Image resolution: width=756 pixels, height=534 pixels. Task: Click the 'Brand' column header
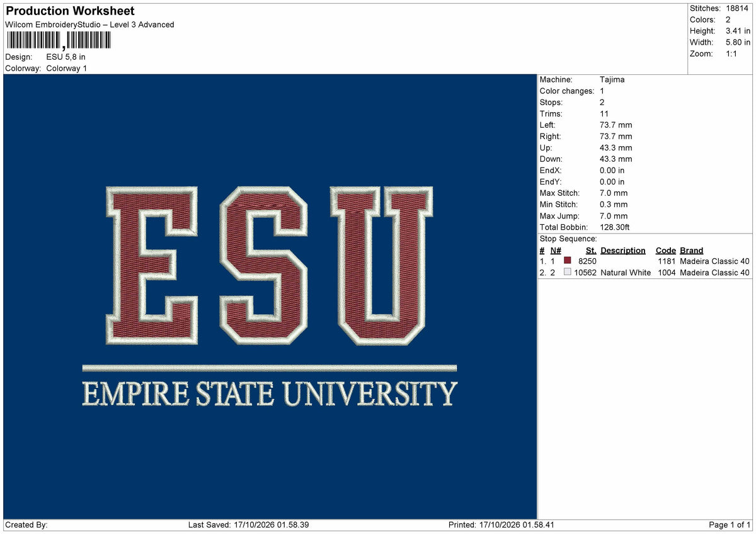tap(692, 251)
